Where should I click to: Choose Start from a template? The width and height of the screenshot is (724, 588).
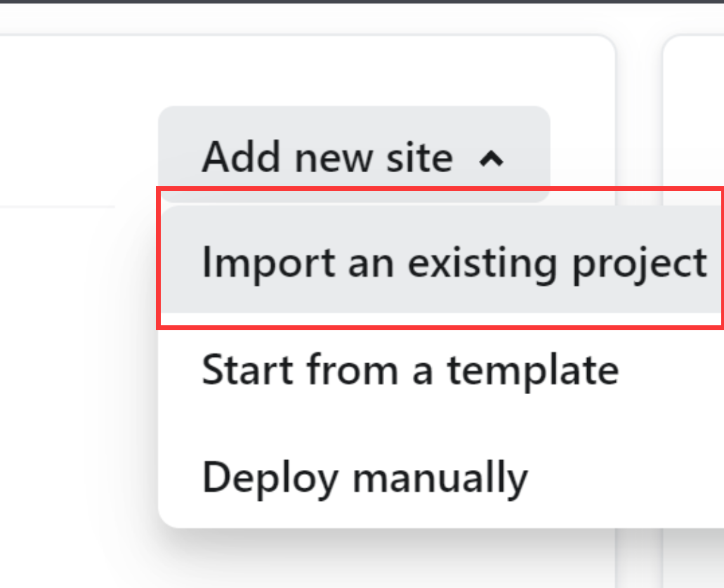tap(441, 369)
